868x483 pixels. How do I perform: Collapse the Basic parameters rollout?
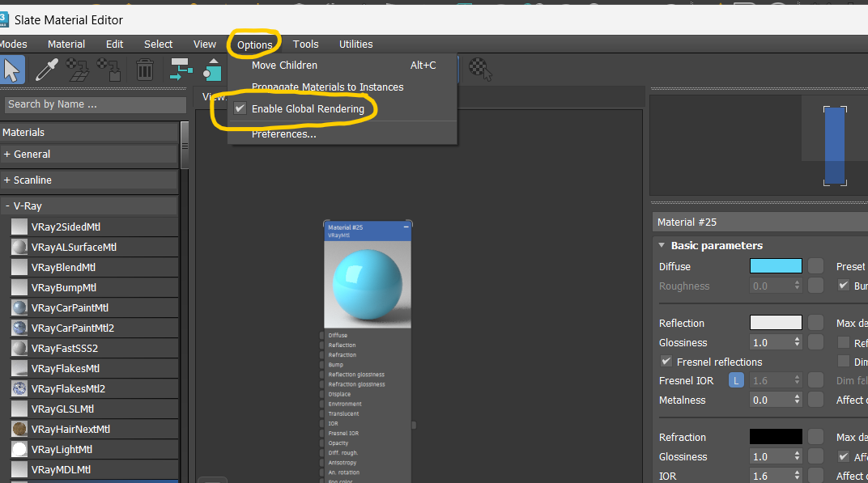(x=661, y=245)
